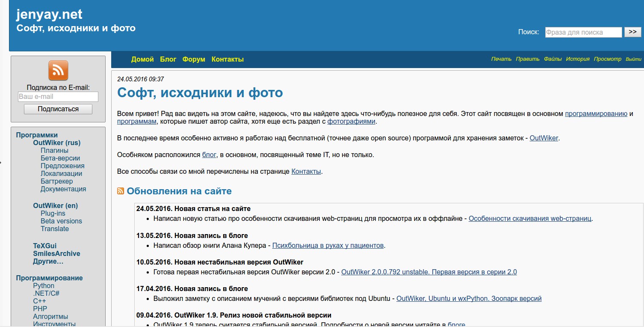Select OutWiker (en) in the sidebar
Screen dimensions: 644x327
coord(56,206)
